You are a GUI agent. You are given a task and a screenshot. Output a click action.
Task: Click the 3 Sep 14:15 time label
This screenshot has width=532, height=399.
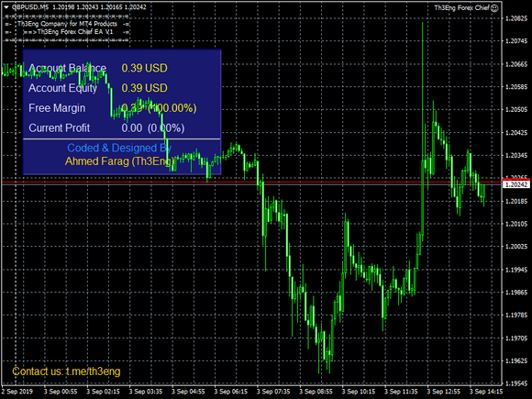click(x=486, y=392)
